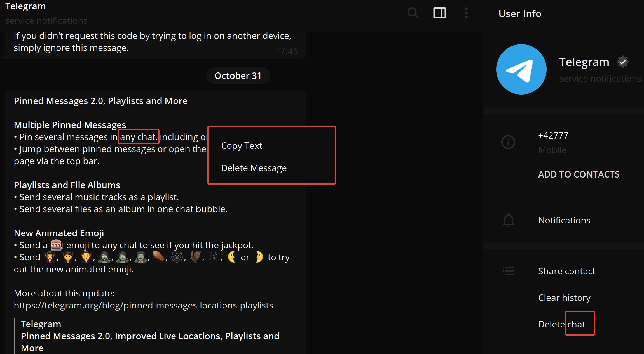This screenshot has height=354, width=644.
Task: Toggle the side panel icon in top bar
Action: [439, 13]
